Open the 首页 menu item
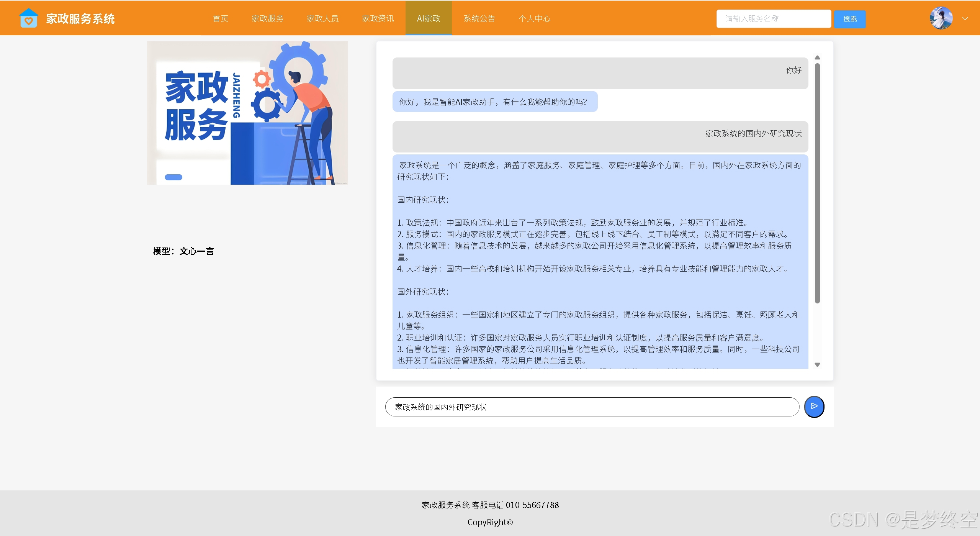This screenshot has width=980, height=536. click(221, 18)
